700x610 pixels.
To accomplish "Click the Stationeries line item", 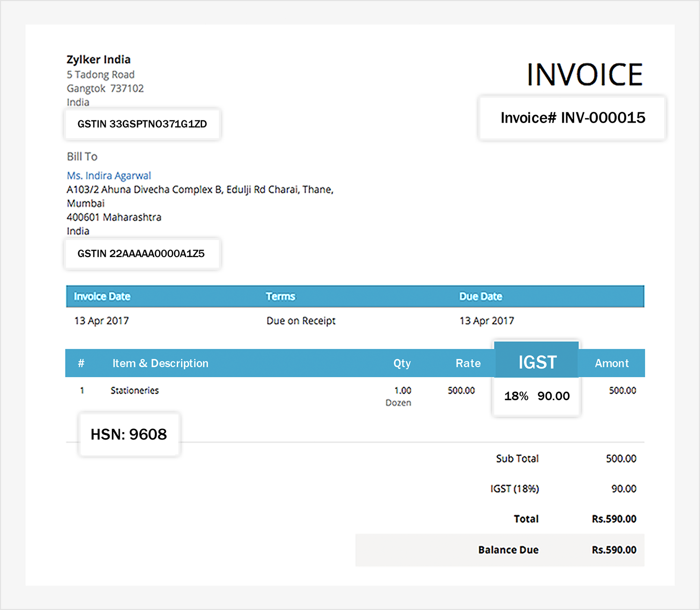I will tap(134, 390).
